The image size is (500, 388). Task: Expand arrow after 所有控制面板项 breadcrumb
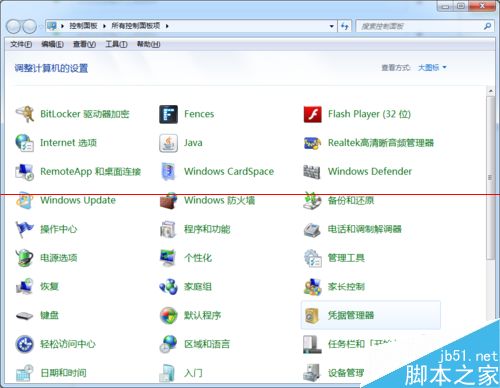click(167, 26)
